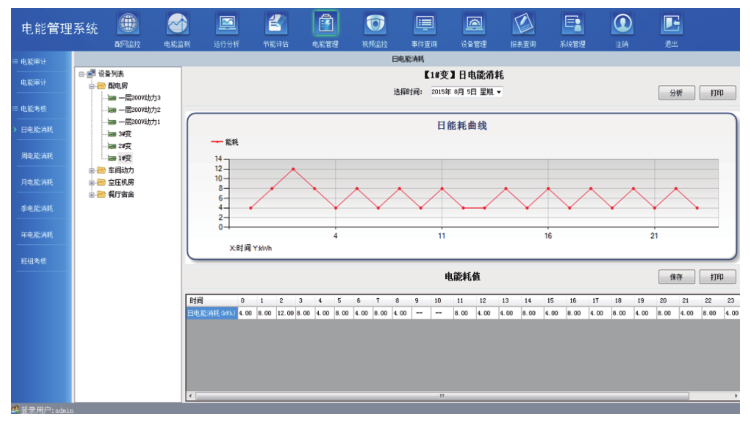The height and width of the screenshot is (425, 750).
Task: Open 事件查询 from the top toolbar
Action: pos(424,26)
